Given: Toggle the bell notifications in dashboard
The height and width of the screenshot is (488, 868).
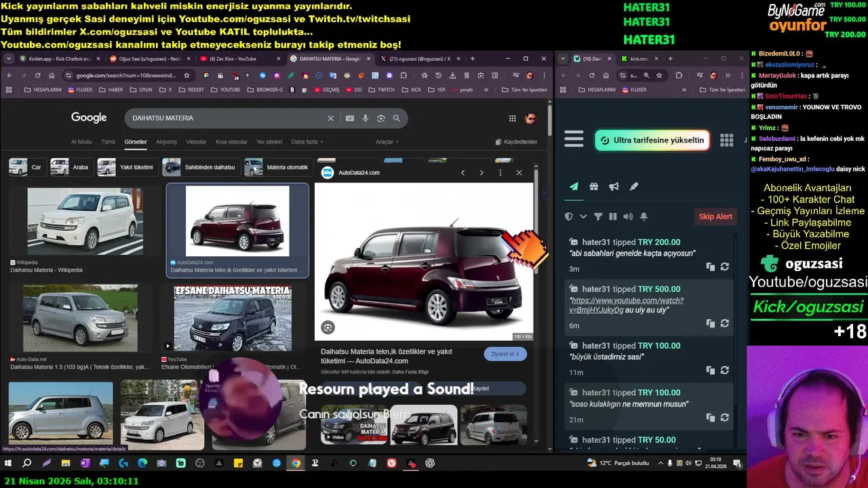Looking at the screenshot, I should (644, 216).
